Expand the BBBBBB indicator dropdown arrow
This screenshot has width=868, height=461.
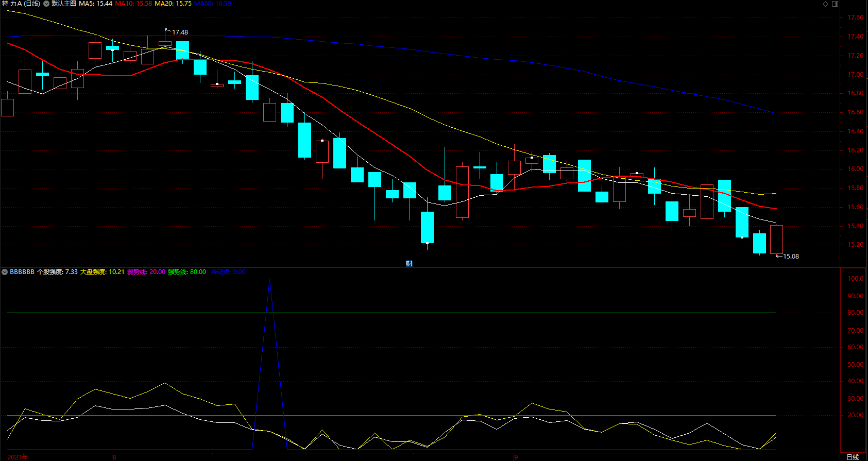pos(4,271)
